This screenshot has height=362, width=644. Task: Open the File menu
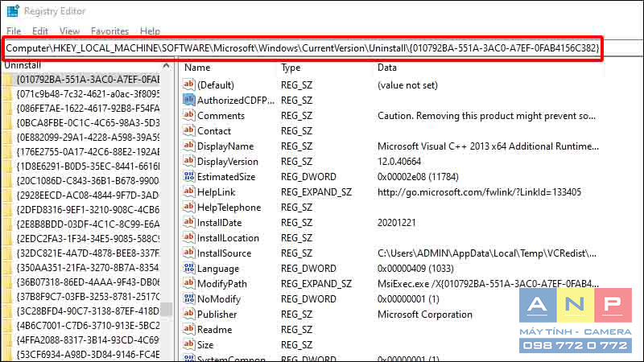click(x=14, y=31)
